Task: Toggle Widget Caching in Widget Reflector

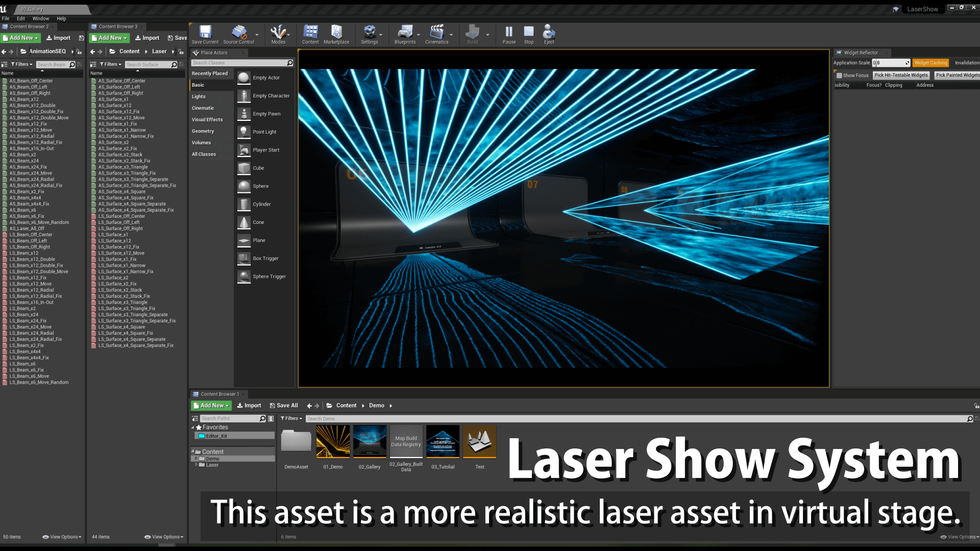Action: (930, 63)
